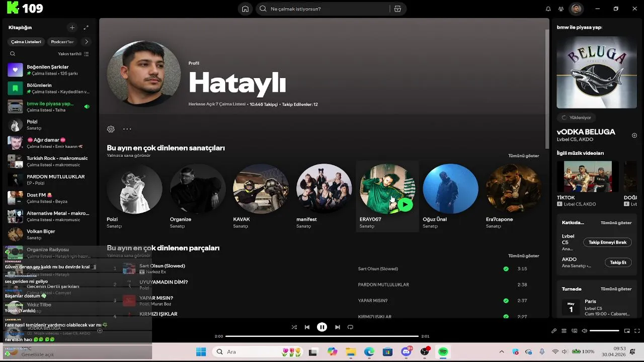The image size is (644, 362).
Task: Click the song progress bar
Action: coord(322,336)
